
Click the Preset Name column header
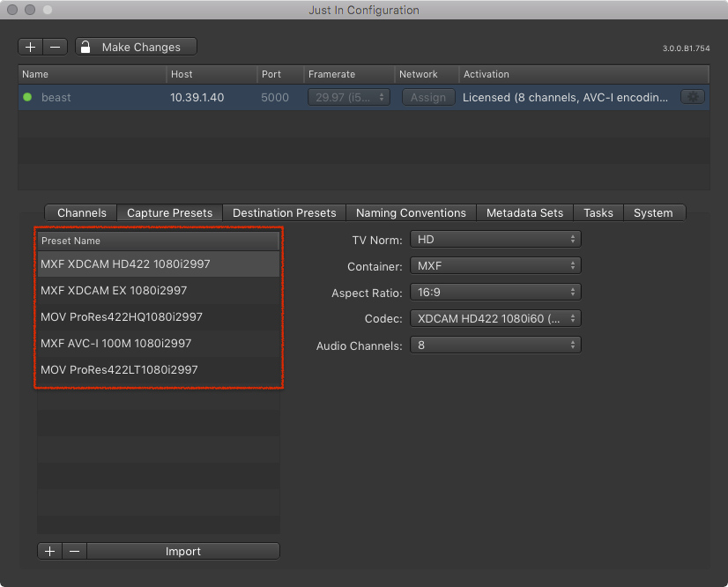click(159, 241)
